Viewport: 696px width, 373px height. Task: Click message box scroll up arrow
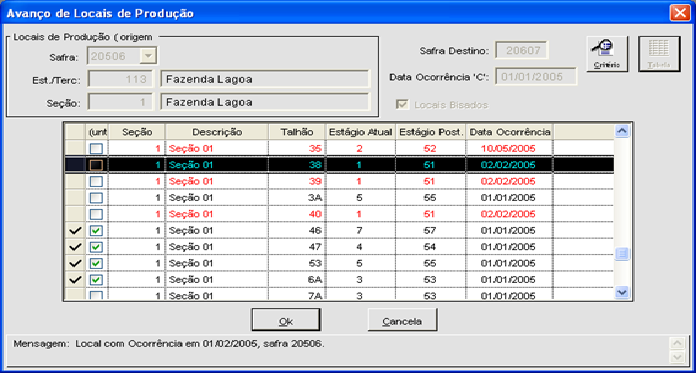[x=677, y=343]
